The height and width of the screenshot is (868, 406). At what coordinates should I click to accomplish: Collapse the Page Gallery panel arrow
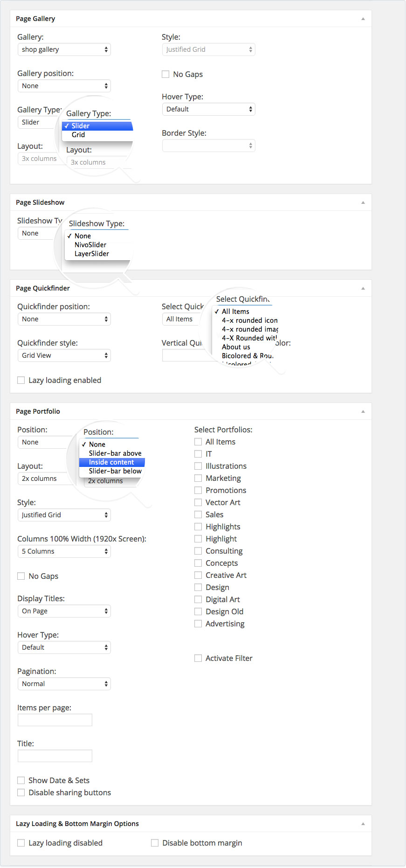363,19
